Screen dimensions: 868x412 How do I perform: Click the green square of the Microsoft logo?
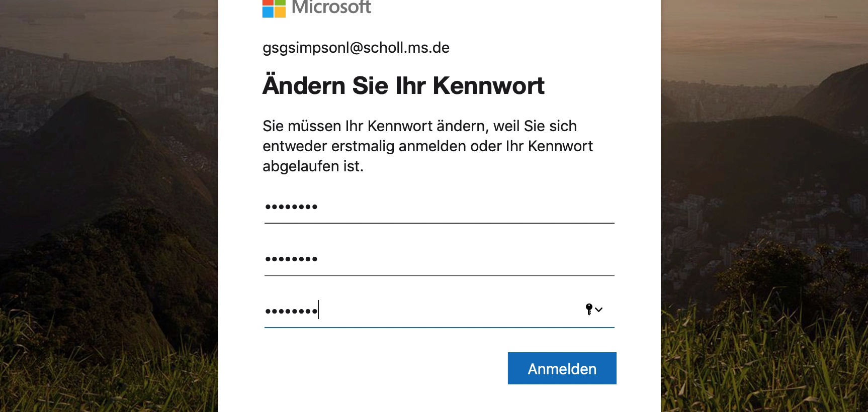click(x=280, y=2)
